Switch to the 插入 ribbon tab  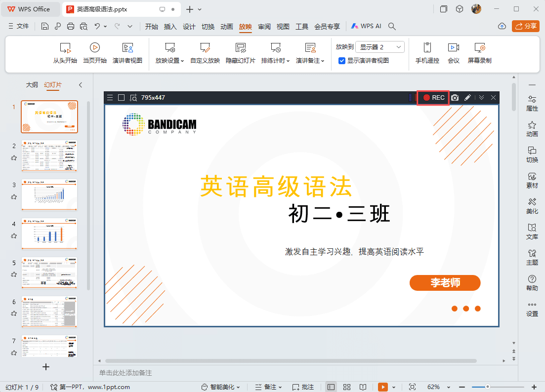pos(170,27)
